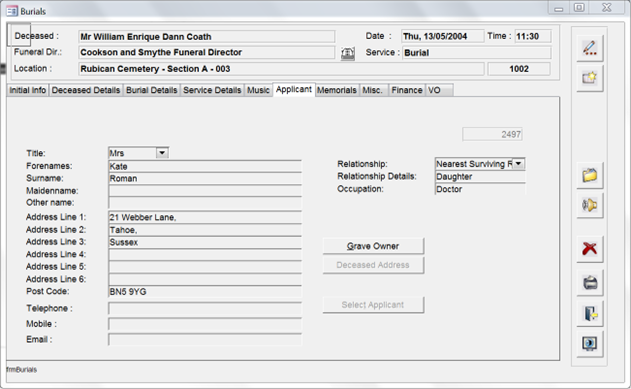631x389 pixels.
Task: Click the Funeral Dir. field Cookson and Smythe
Action: (x=207, y=52)
